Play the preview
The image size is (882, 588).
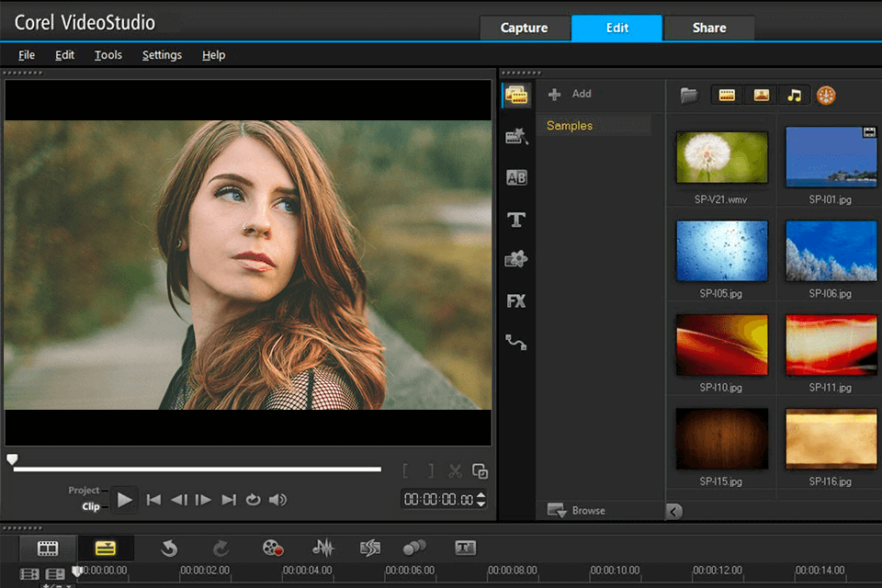[x=124, y=500]
